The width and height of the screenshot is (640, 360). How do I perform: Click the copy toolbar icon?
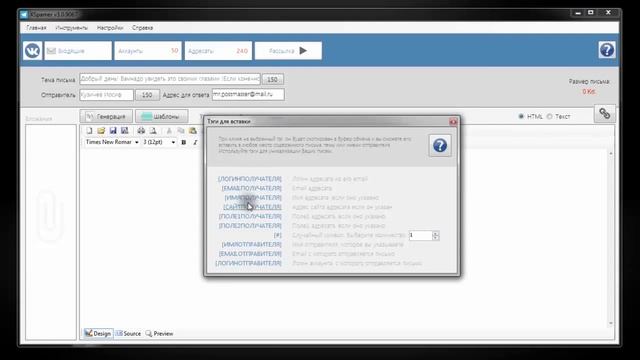(x=180, y=131)
